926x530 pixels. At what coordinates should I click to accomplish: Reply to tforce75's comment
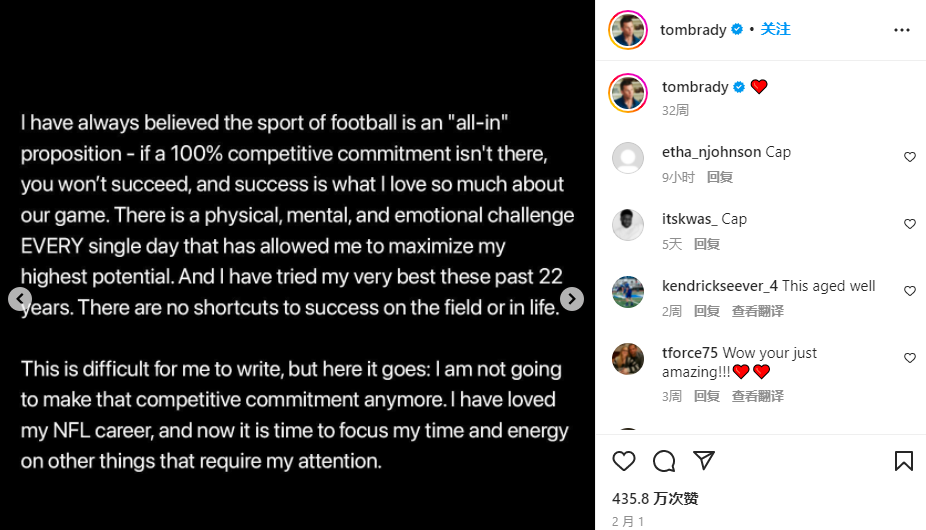click(x=707, y=396)
